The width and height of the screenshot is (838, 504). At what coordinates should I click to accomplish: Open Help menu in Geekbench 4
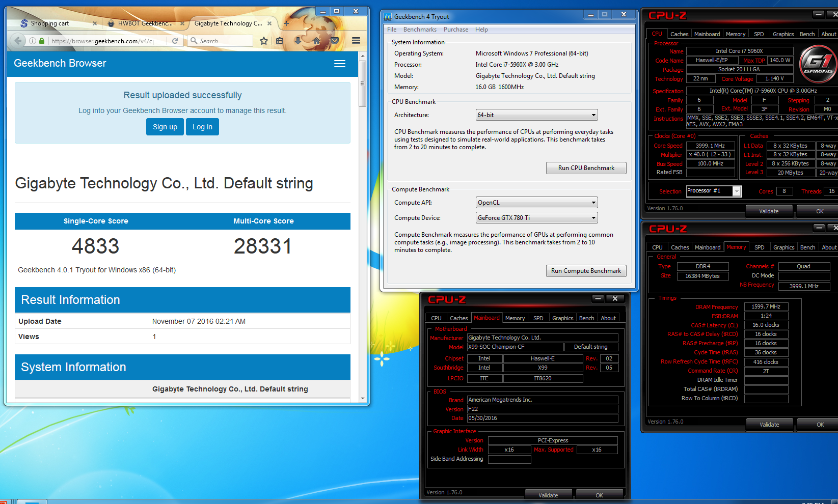pos(481,30)
